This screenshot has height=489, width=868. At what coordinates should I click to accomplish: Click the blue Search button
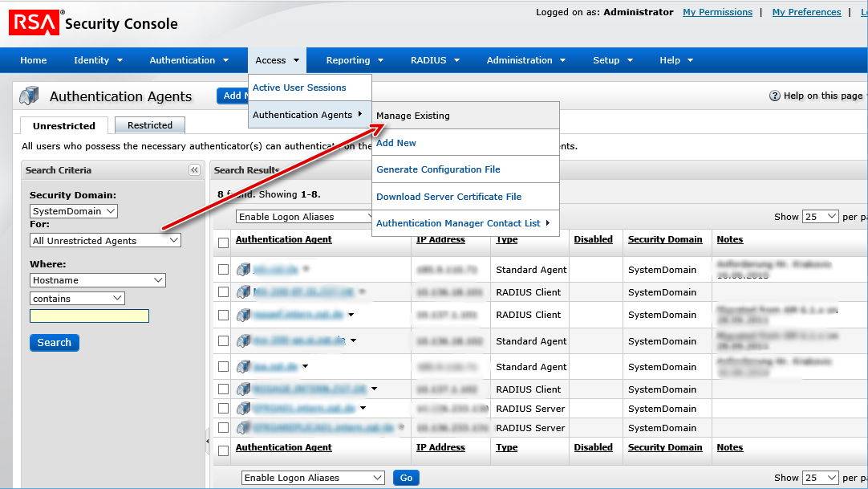[55, 343]
